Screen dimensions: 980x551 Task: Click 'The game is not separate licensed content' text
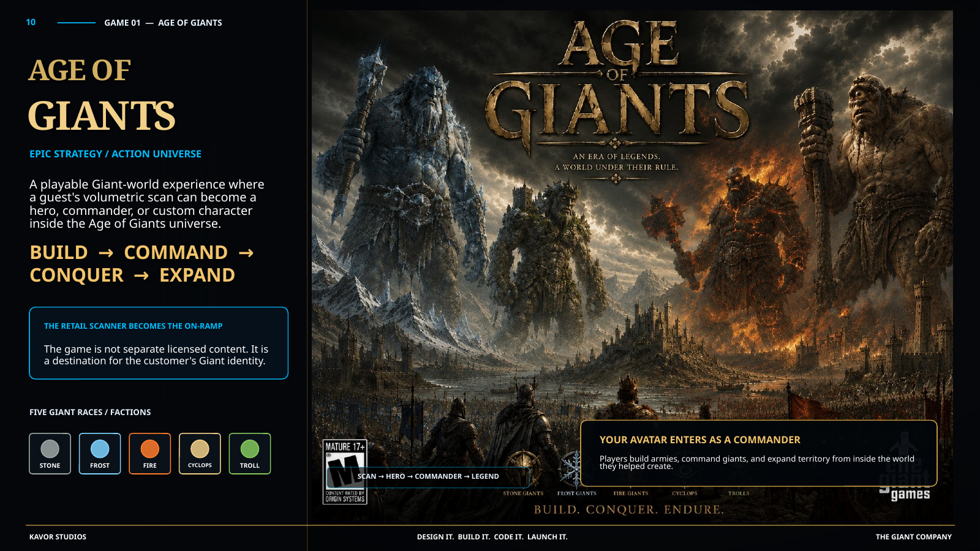[156, 355]
